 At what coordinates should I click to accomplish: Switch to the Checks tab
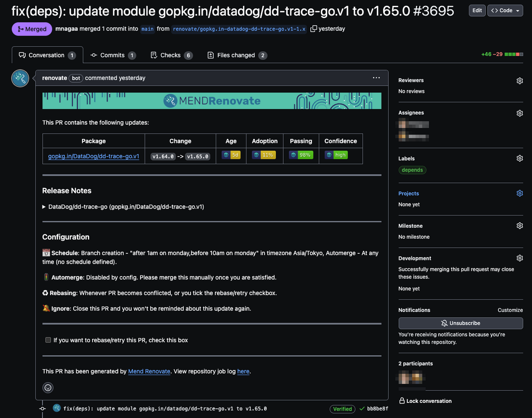pyautogui.click(x=171, y=55)
